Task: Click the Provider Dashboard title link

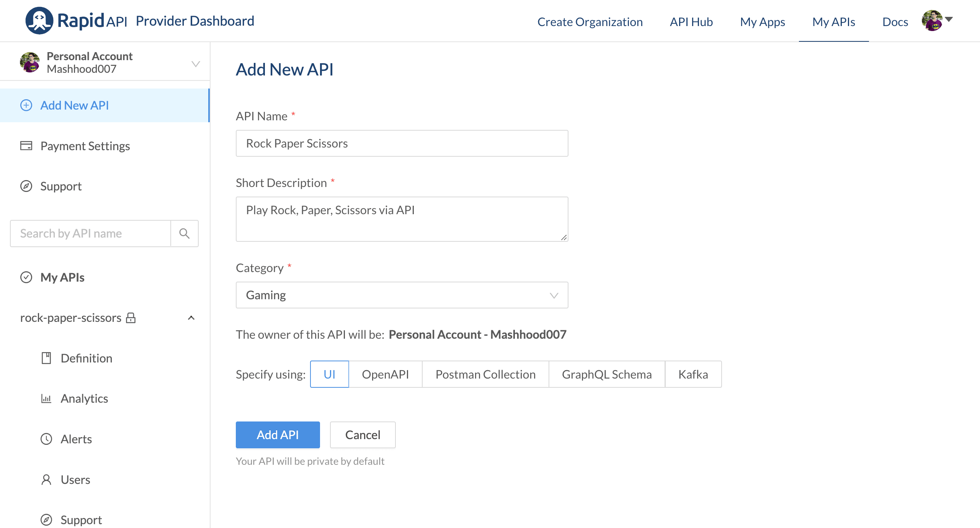Action: click(195, 21)
